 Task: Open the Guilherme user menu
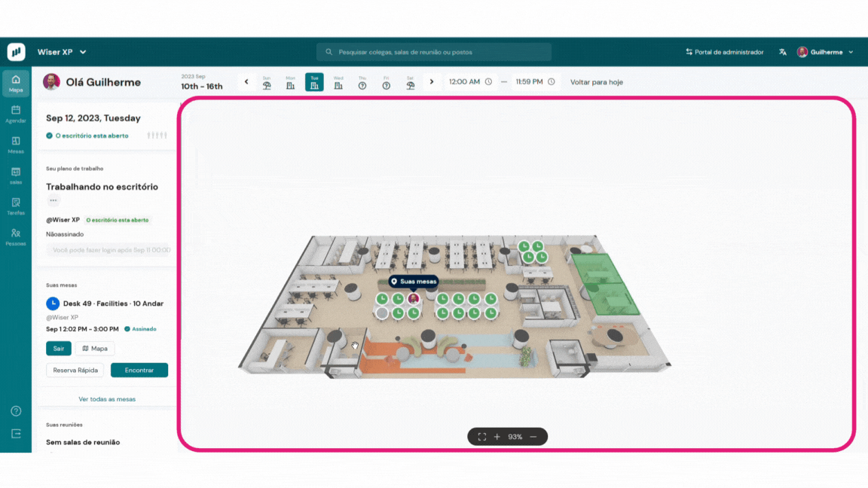(825, 52)
